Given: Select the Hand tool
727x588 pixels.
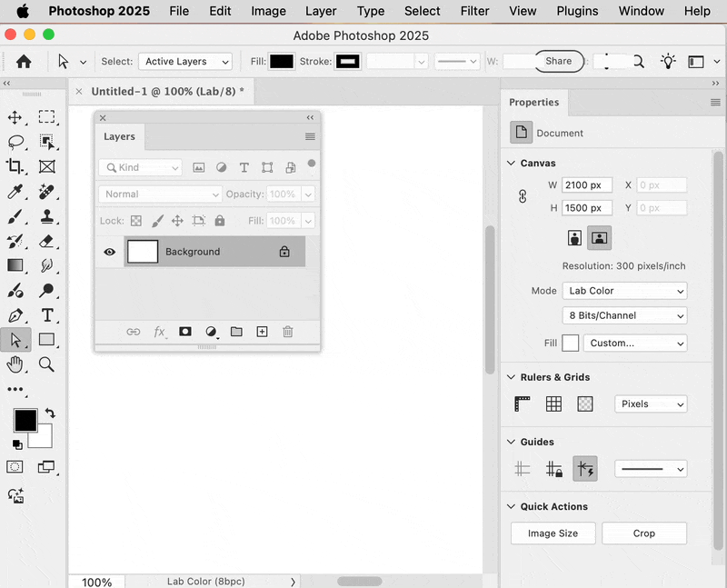Looking at the screenshot, I should point(15,364).
